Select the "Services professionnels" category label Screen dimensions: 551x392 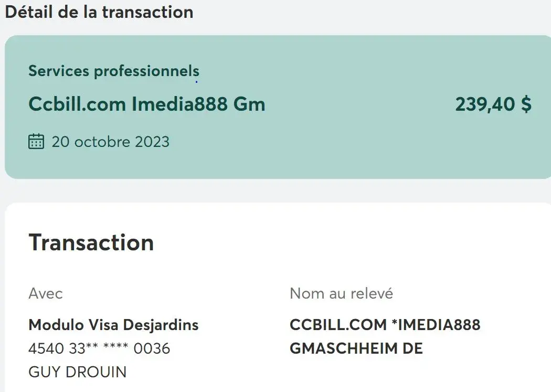(114, 71)
